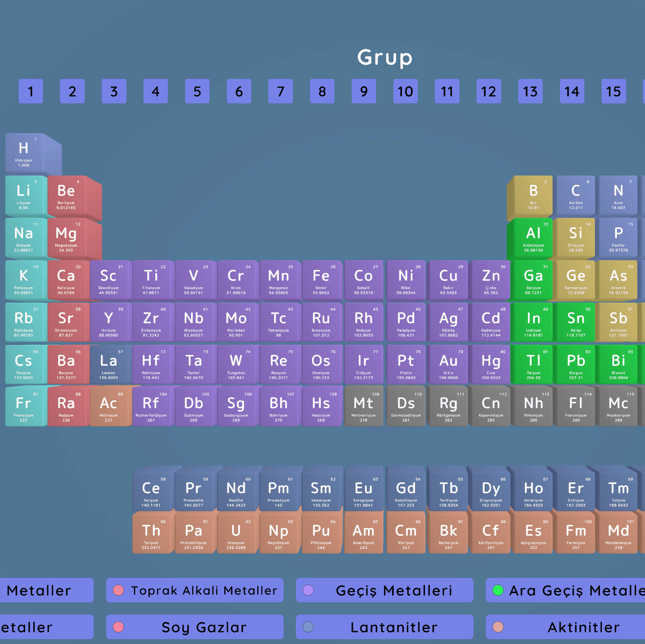Click the Carbon (C) Karbon tile
This screenshot has width=645, height=644.
[x=576, y=195]
